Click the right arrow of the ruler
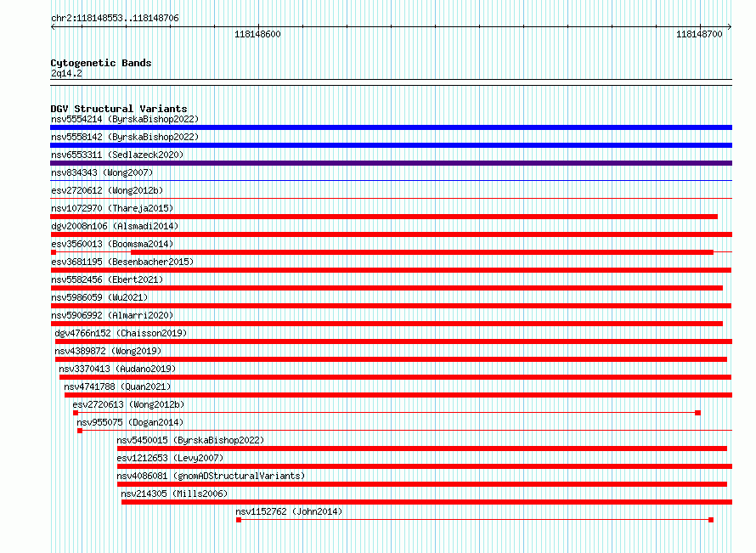This screenshot has width=756, height=553. point(730,27)
